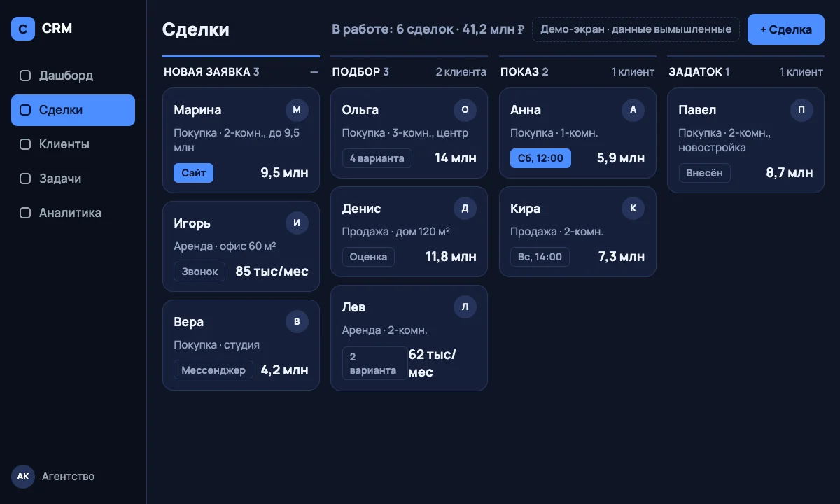
Task: Open Ольга's deal card name
Action: 360,110
